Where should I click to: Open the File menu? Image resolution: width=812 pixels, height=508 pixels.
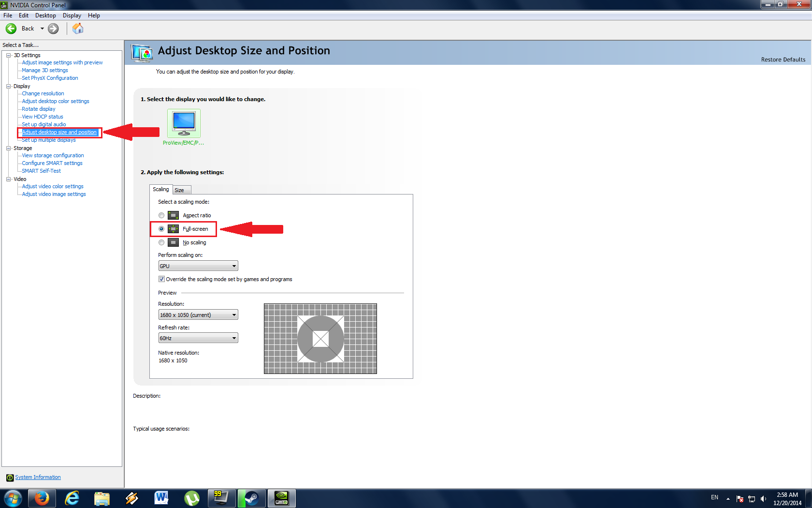pos(8,15)
